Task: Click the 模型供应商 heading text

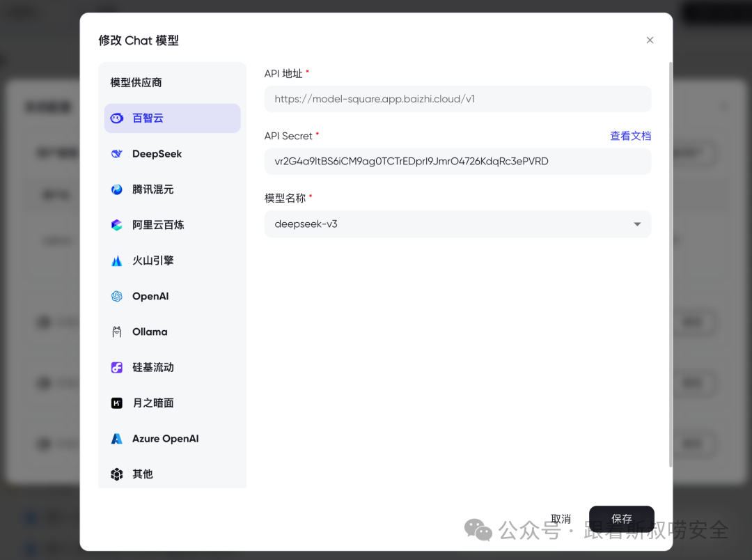Action: point(136,82)
